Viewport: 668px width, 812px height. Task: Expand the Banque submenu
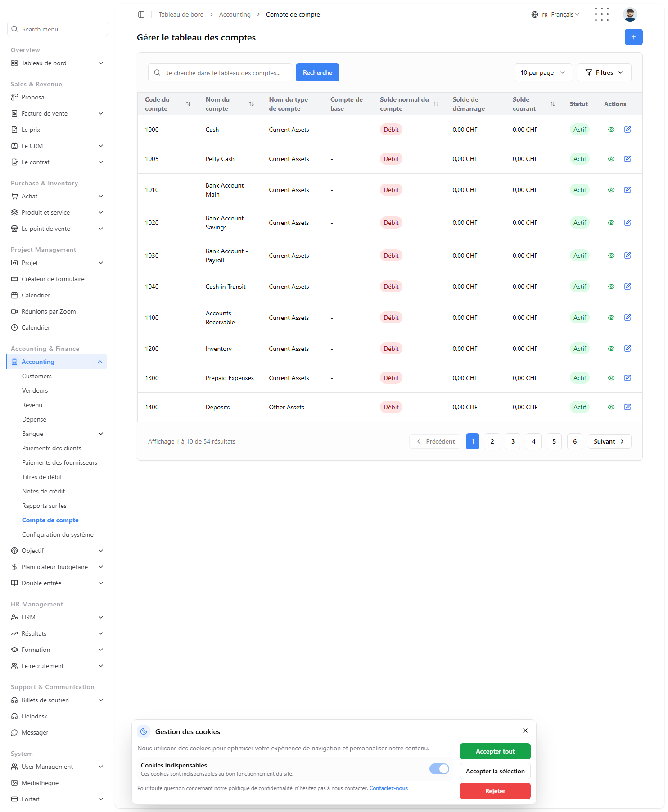[63, 434]
